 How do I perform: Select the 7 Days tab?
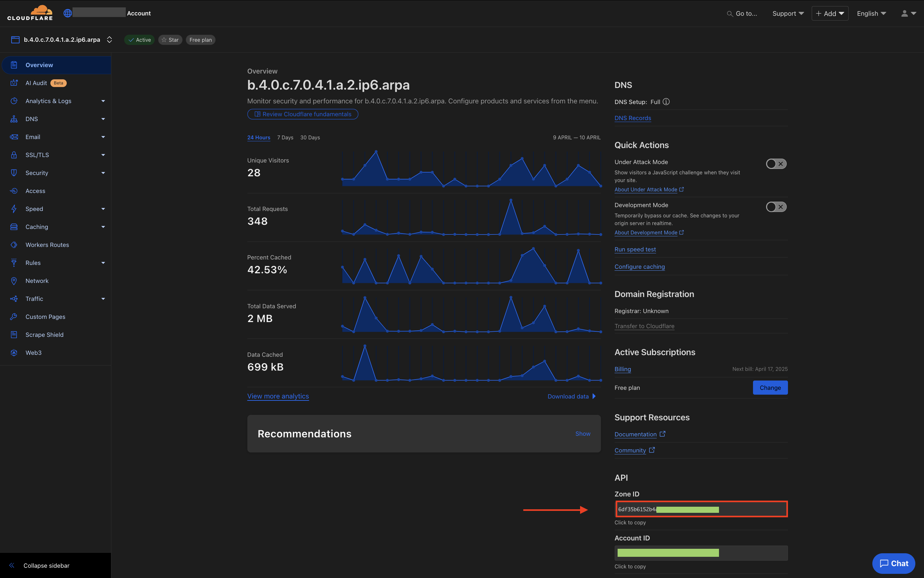(x=285, y=137)
